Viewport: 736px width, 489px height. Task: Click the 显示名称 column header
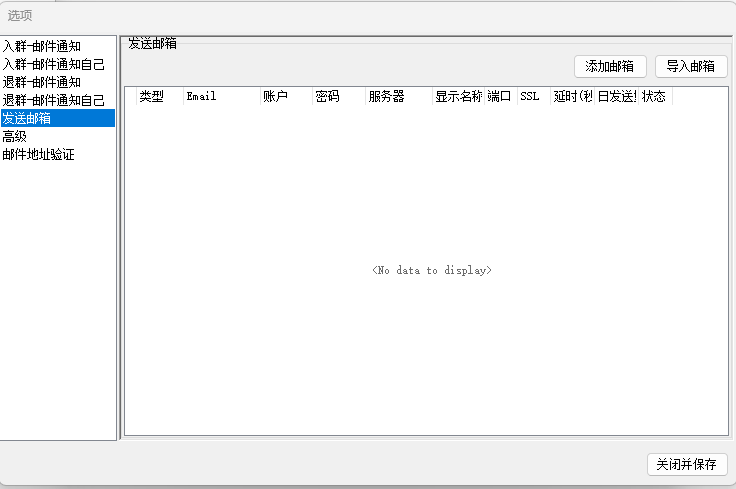[458, 97]
